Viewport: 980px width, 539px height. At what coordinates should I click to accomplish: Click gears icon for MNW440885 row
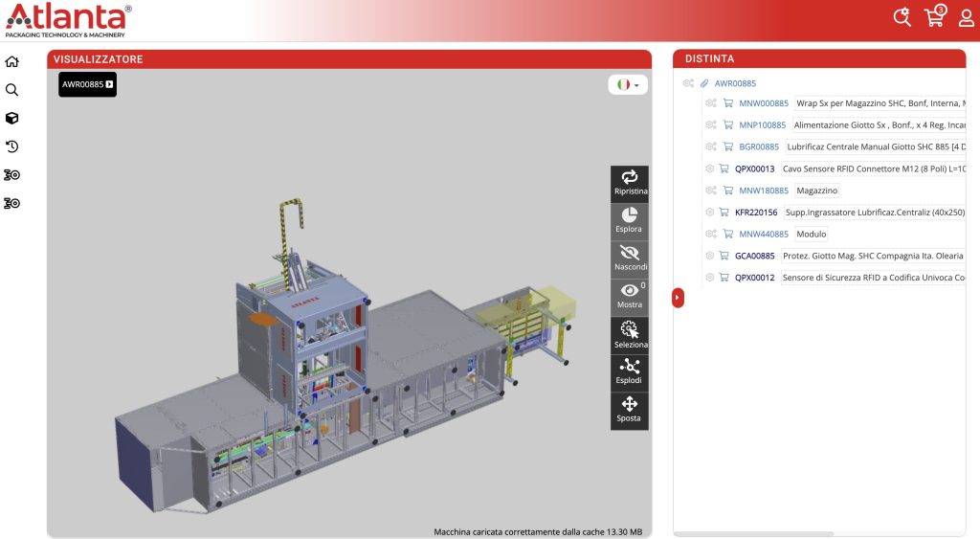tap(711, 234)
